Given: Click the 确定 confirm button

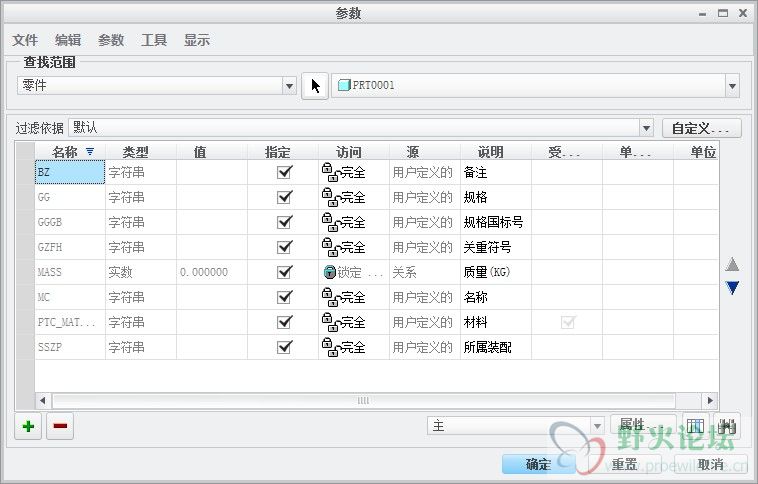Looking at the screenshot, I should coord(539,464).
